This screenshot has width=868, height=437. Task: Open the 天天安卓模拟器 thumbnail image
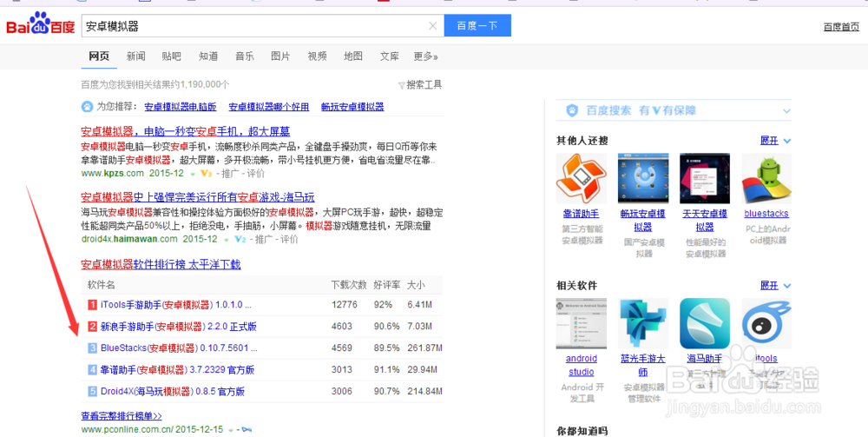click(x=705, y=178)
